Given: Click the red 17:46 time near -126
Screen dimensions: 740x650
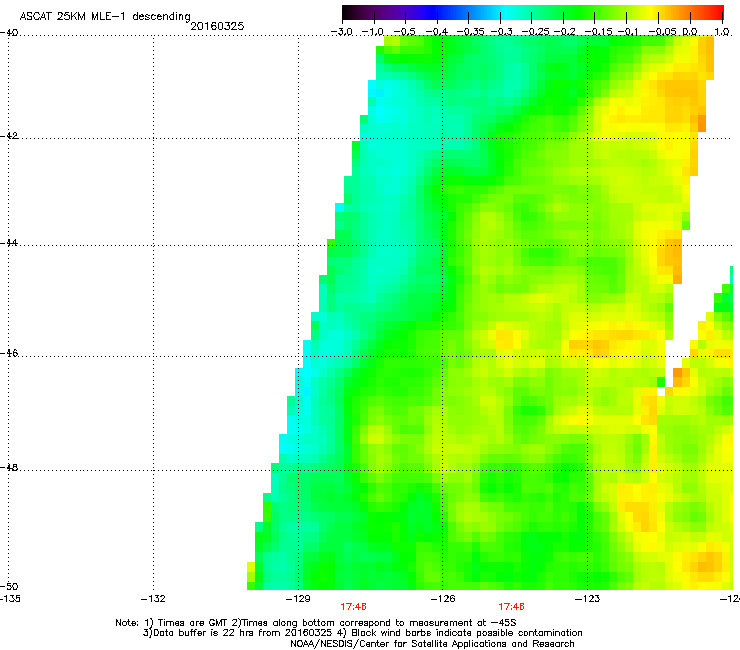Looking at the screenshot, I should [512, 607].
